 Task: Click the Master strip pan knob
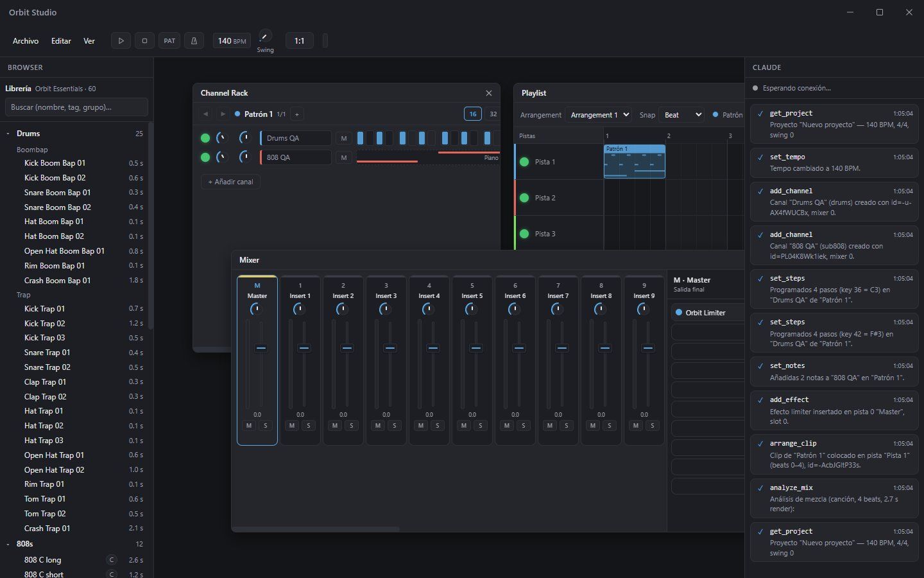click(256, 310)
